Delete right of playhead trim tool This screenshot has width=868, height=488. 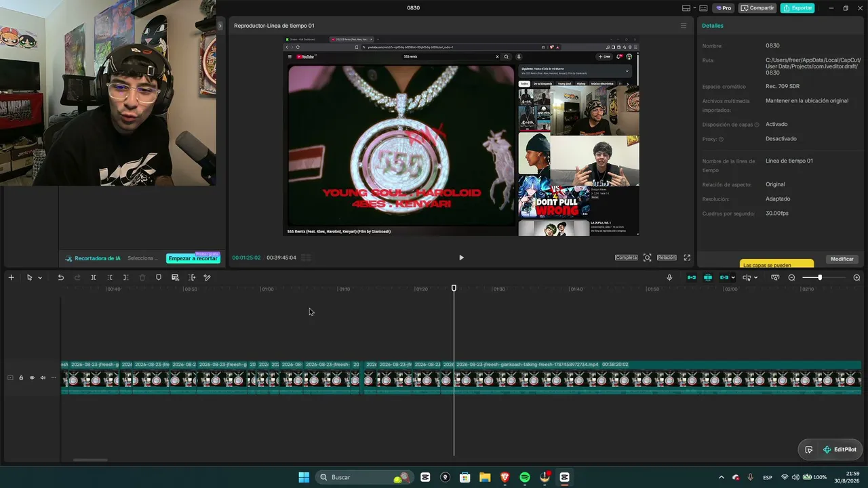[126, 277]
